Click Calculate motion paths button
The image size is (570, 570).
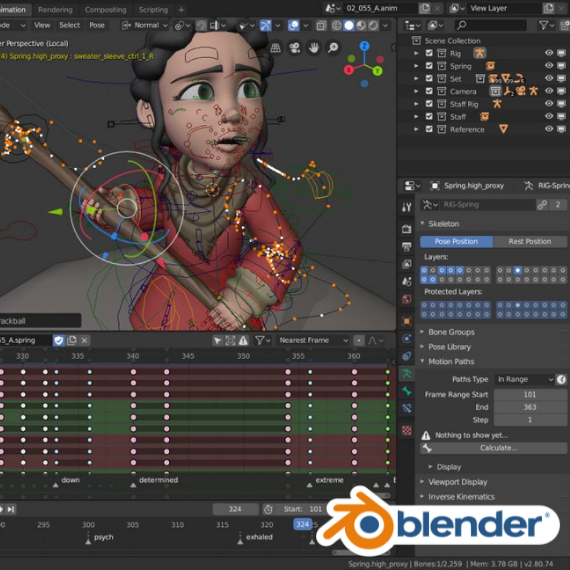[x=494, y=448]
